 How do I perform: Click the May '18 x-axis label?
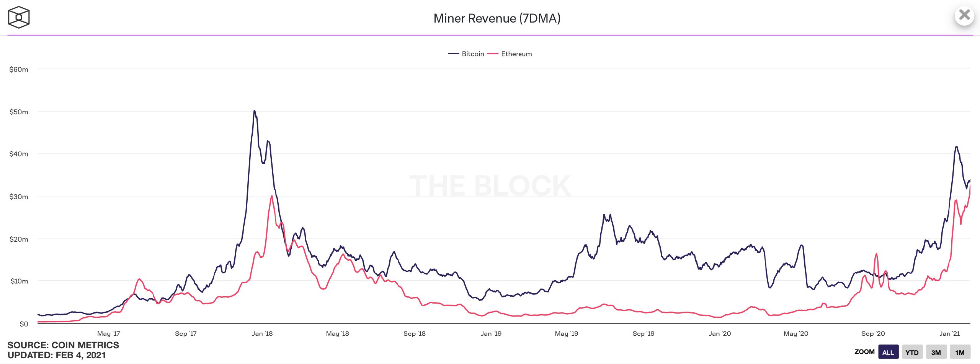[338, 333]
